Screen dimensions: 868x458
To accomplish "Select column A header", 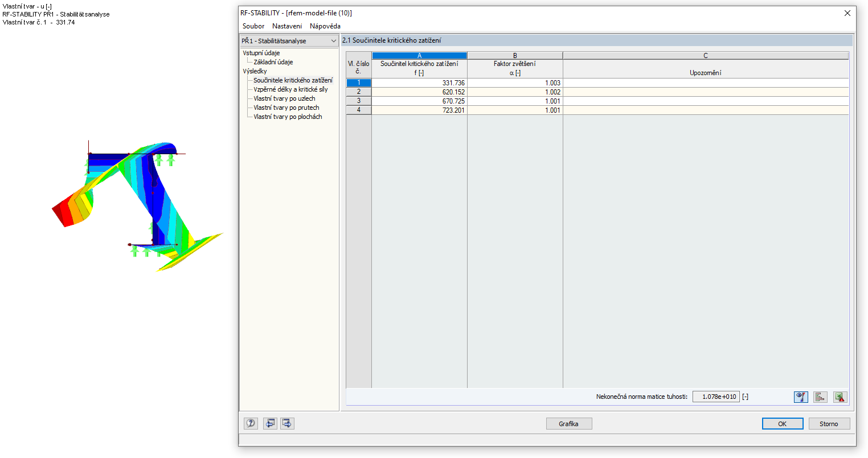I will (x=419, y=56).
